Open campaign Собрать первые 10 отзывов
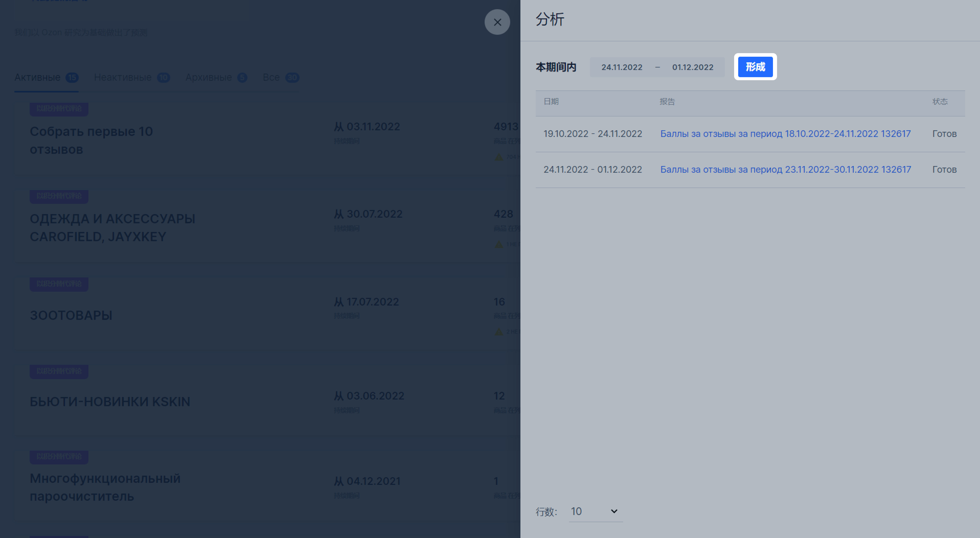 (91, 140)
